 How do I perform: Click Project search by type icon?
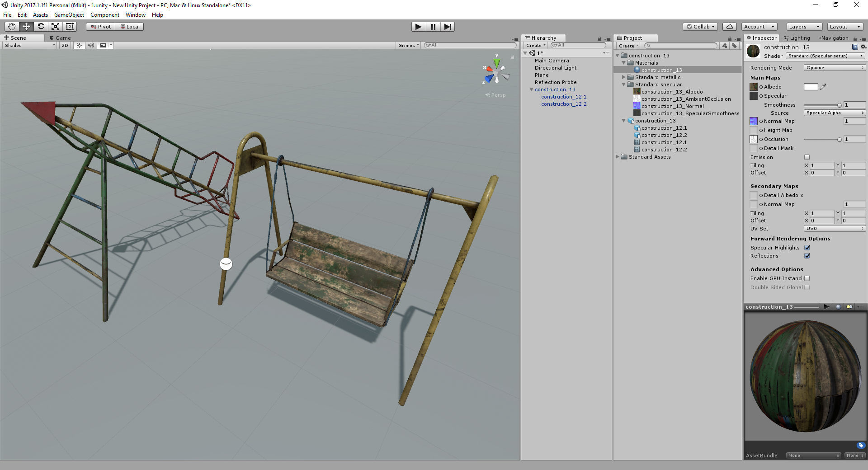click(x=725, y=46)
